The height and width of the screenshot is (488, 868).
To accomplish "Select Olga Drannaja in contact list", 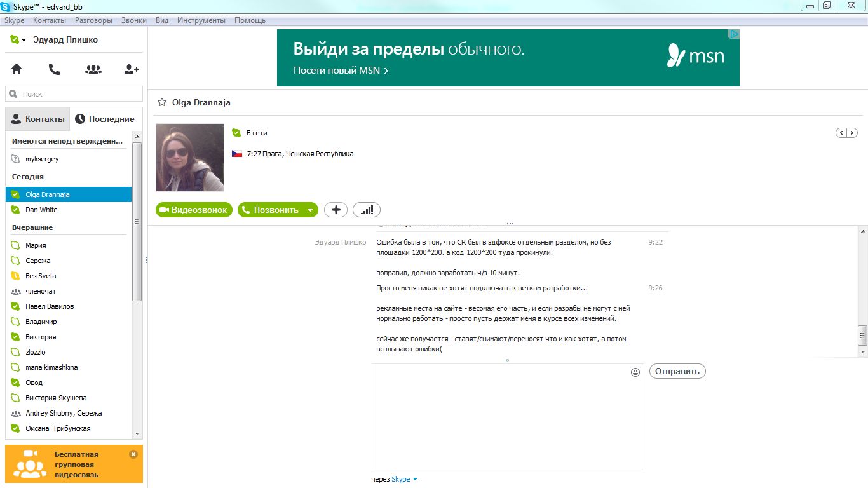I will tap(69, 194).
